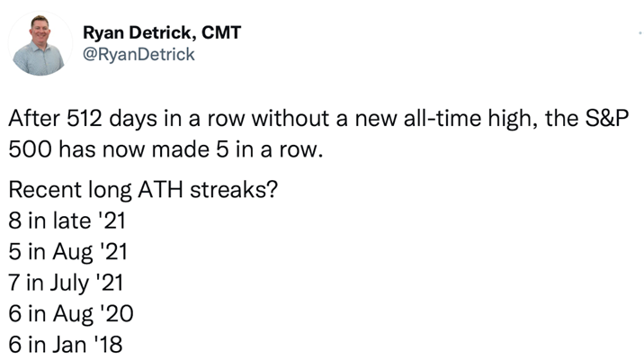
Task: Open the Ryan Detrick, CMT display name
Action: (163, 33)
